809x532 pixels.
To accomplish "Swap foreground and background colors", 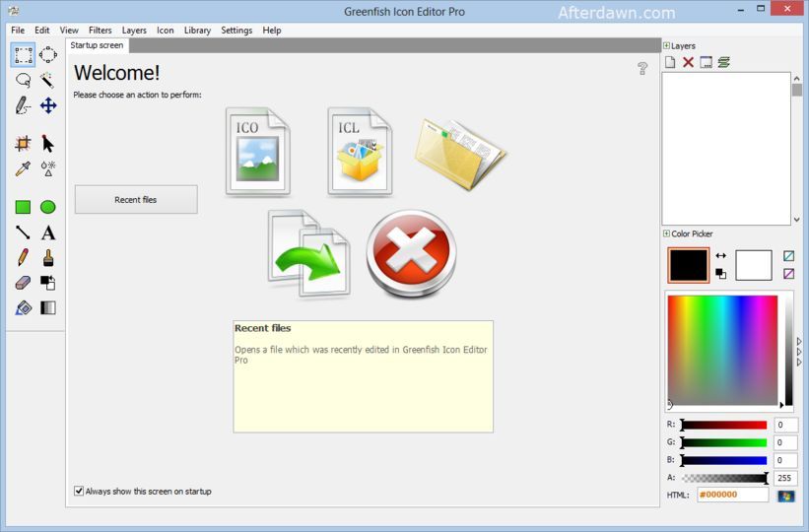I will pyautogui.click(x=720, y=255).
